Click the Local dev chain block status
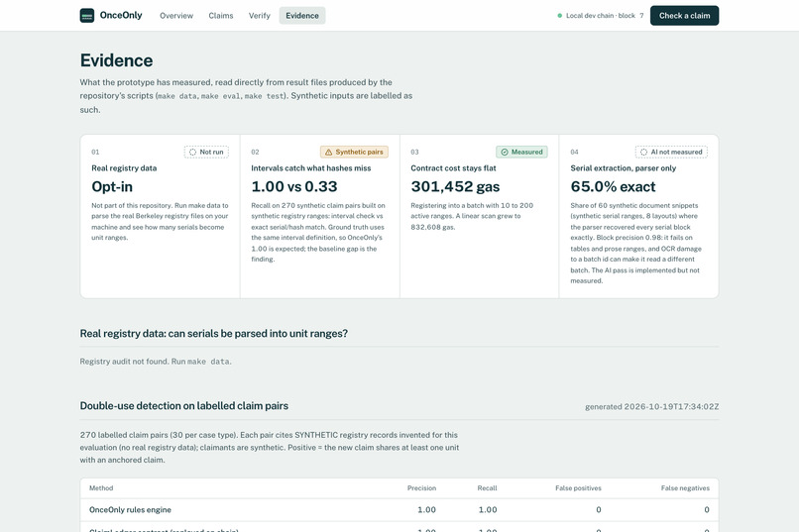799x532 pixels. (x=605, y=16)
